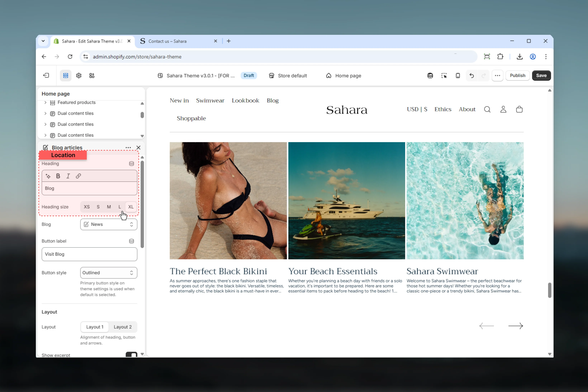Expand the second Dual content tiles section

[x=45, y=124]
